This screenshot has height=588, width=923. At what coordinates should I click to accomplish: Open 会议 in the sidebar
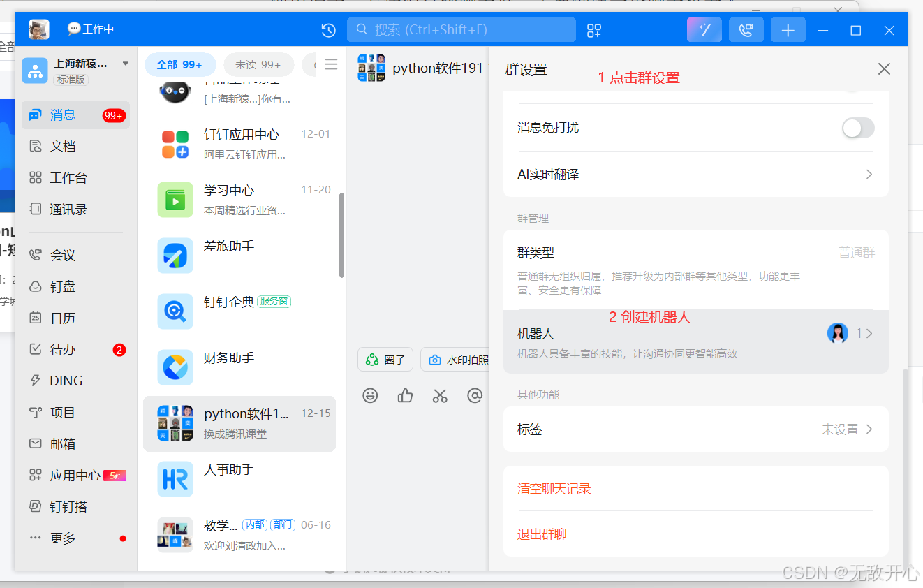[75, 255]
